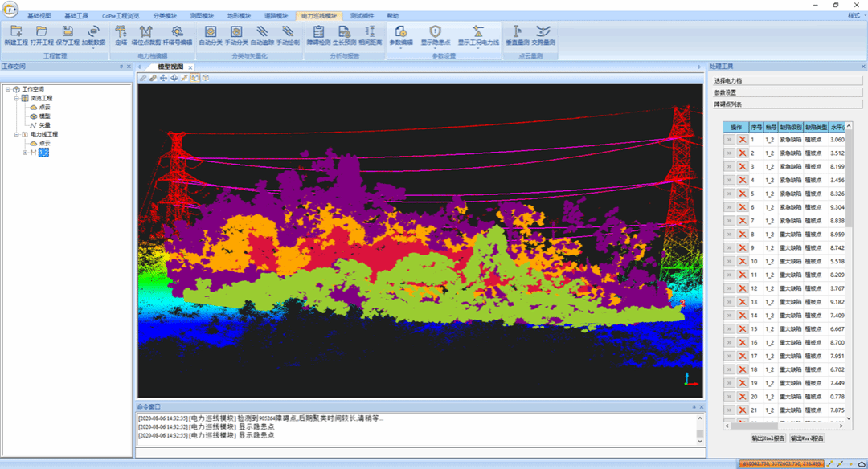868x469 pixels.
Task: Click the application logo button
Action: (10, 8)
